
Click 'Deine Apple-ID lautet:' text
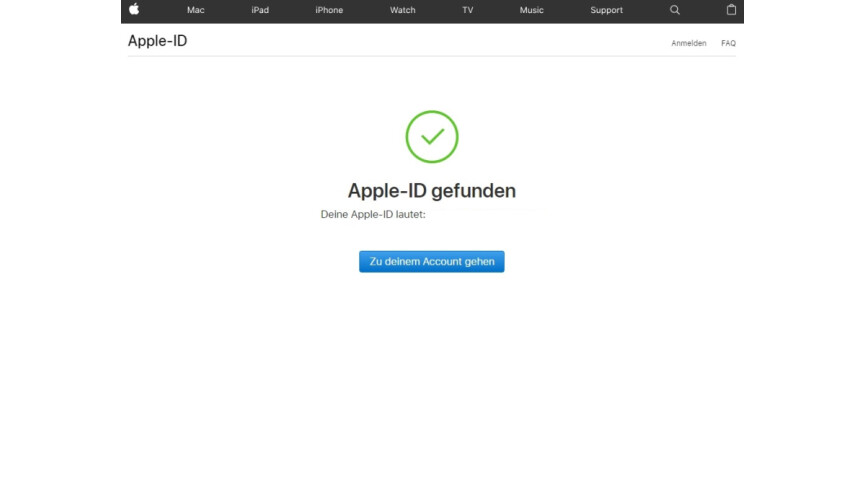(x=373, y=214)
